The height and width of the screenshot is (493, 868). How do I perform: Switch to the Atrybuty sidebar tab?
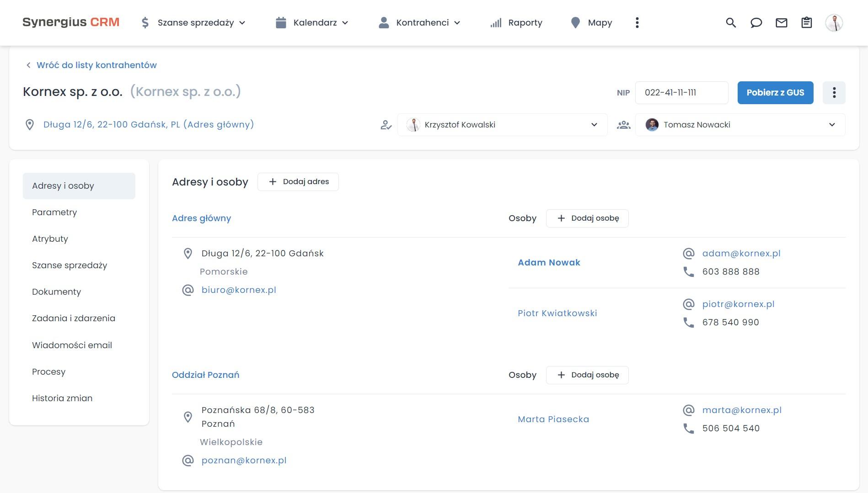coord(79,239)
